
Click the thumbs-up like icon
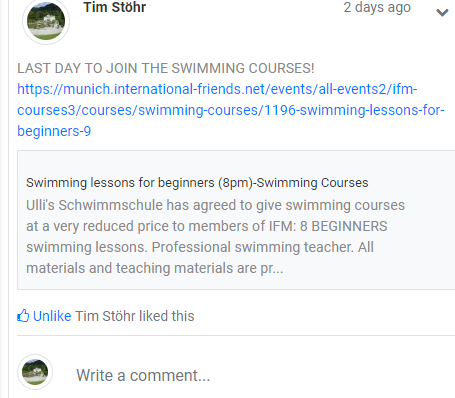[x=23, y=316]
